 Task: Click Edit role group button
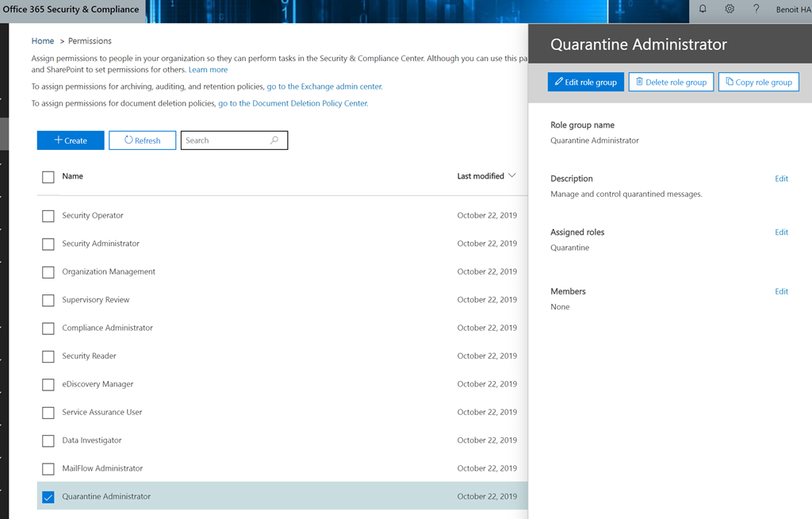tap(586, 83)
